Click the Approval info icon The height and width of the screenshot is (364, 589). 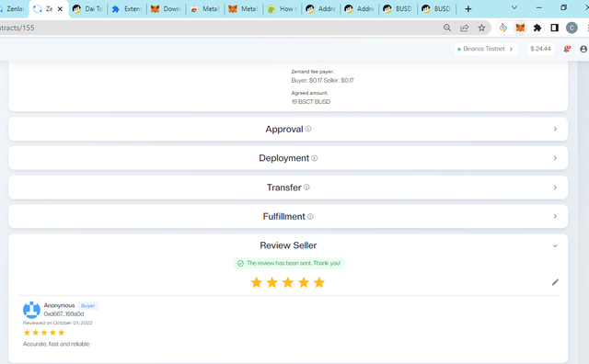point(308,129)
